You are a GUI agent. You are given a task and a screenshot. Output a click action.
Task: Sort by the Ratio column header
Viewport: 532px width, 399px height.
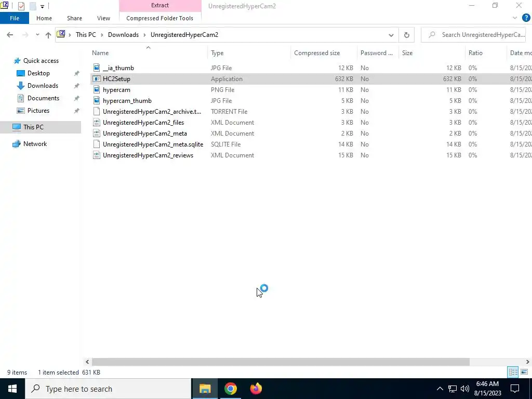(475, 53)
